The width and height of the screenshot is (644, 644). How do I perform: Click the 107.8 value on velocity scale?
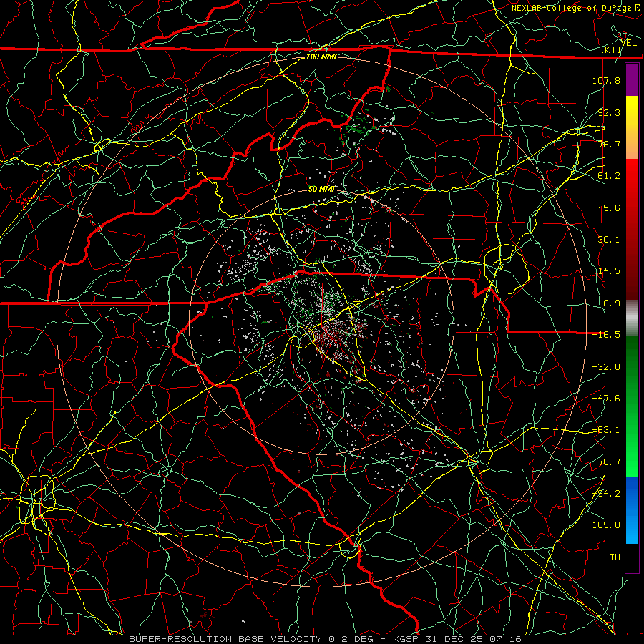click(x=606, y=80)
